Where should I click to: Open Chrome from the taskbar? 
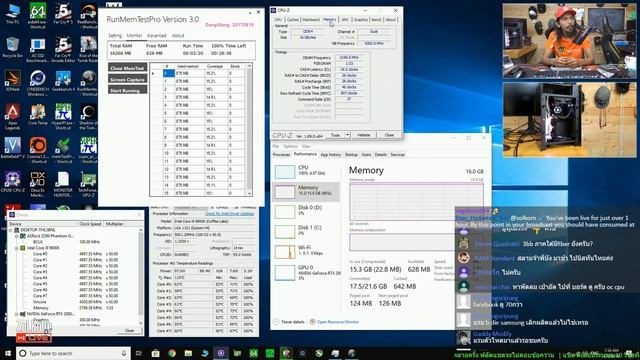point(172,353)
